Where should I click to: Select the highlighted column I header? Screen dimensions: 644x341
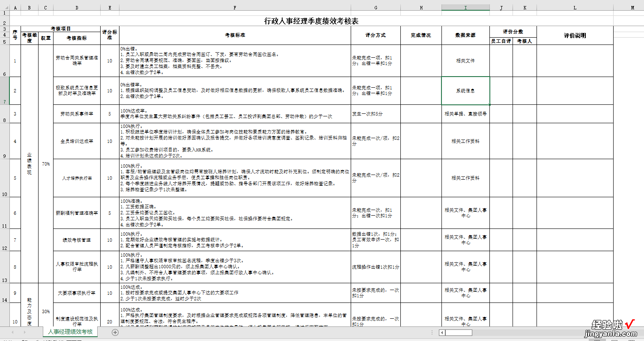tap(465, 7)
